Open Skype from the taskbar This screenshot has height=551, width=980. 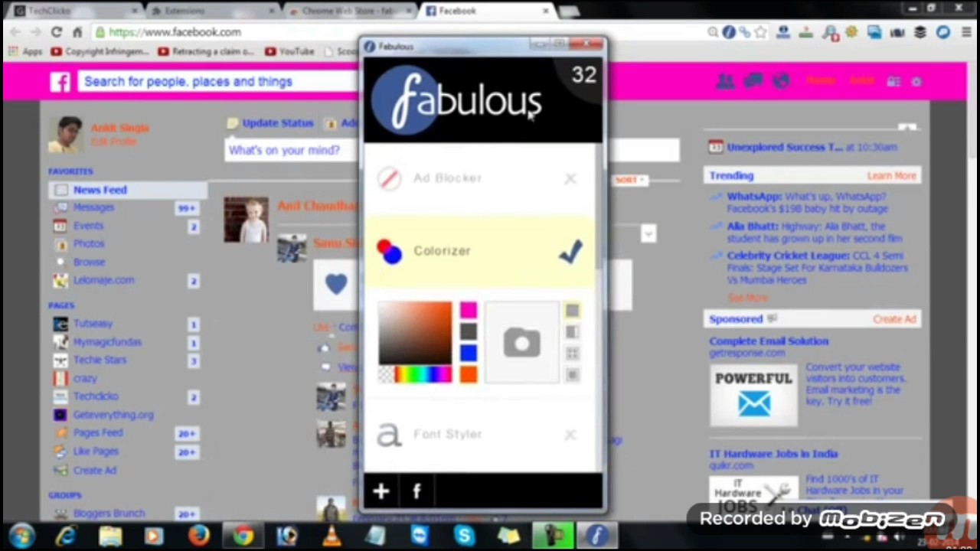[464, 536]
